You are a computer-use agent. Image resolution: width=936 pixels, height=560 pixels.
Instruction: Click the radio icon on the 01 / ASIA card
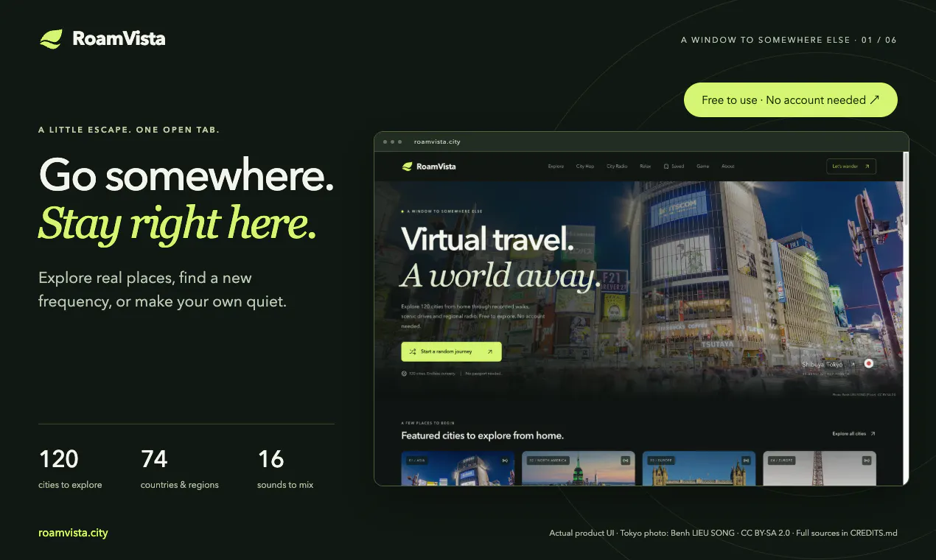click(505, 461)
